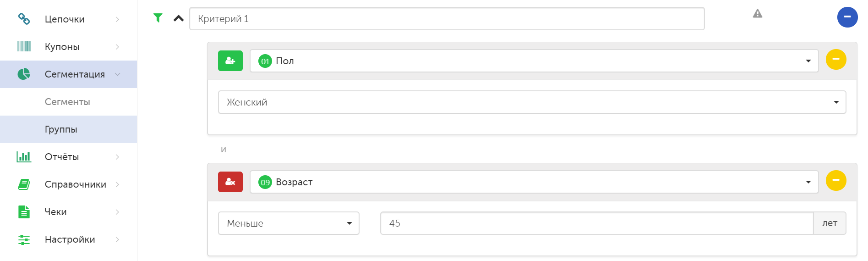Click the Критерий 1 name field
Image resolution: width=868 pixels, height=261 pixels.
(x=447, y=18)
